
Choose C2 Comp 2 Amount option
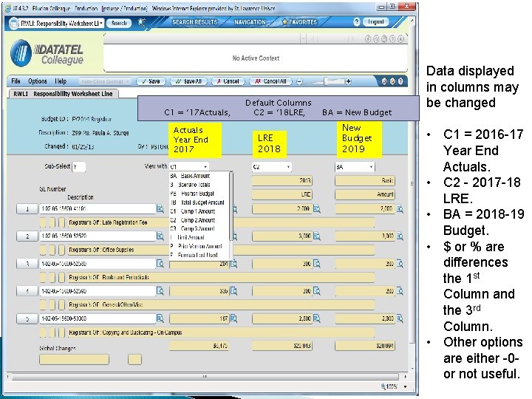pyautogui.click(x=199, y=220)
